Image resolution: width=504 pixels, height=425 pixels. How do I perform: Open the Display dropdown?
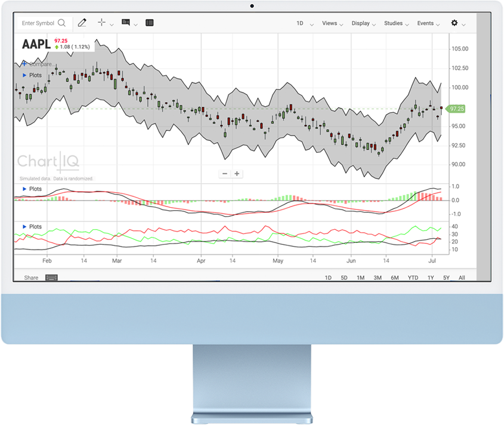[x=361, y=23]
